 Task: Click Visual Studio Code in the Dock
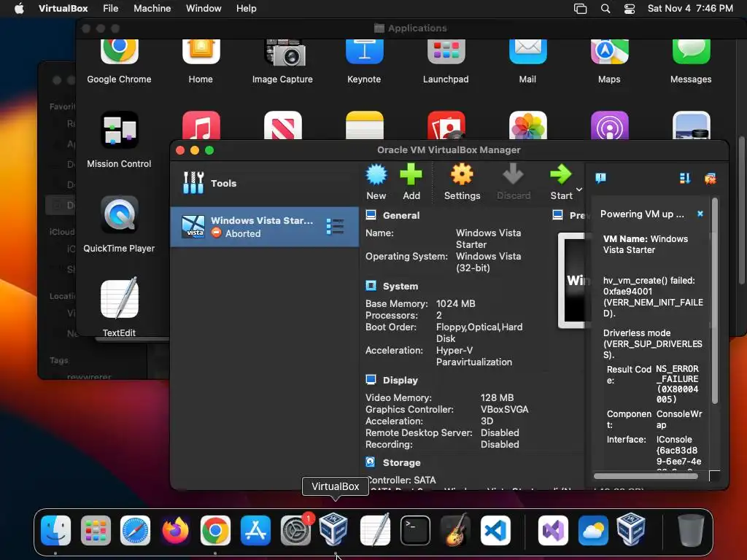click(x=495, y=530)
